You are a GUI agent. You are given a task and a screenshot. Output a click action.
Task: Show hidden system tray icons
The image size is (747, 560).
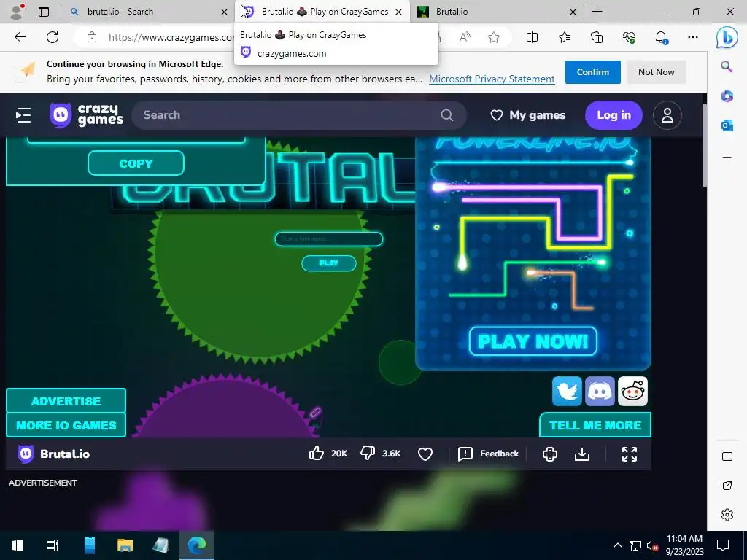click(x=617, y=545)
